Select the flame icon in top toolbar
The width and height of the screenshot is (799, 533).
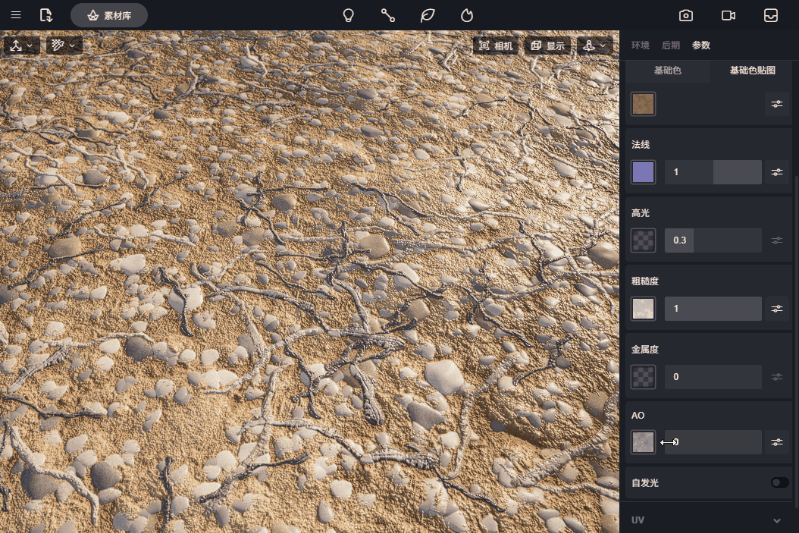click(466, 15)
